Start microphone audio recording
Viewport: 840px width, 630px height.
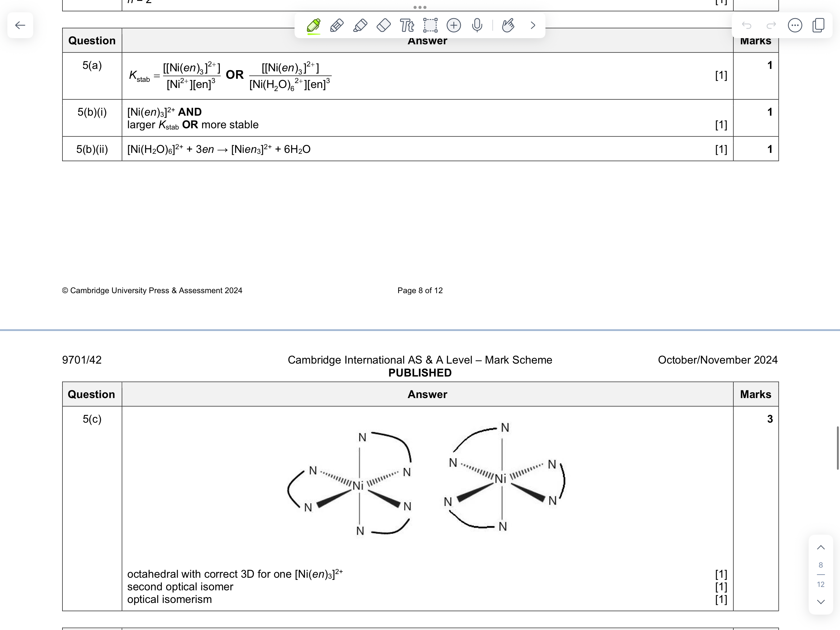(x=477, y=26)
